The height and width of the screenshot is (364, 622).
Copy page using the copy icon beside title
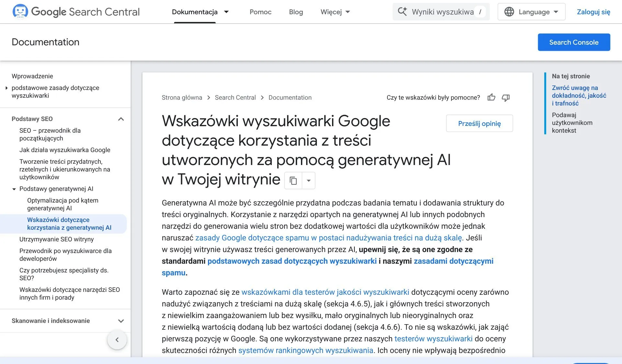point(293,181)
